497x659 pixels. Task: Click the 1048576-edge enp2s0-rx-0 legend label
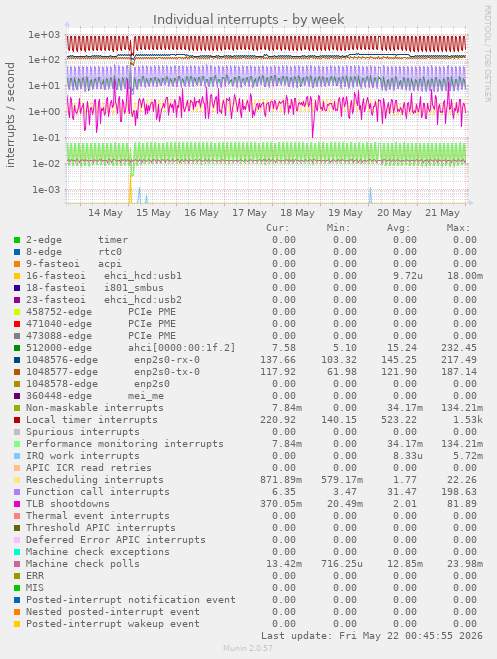(x=113, y=360)
